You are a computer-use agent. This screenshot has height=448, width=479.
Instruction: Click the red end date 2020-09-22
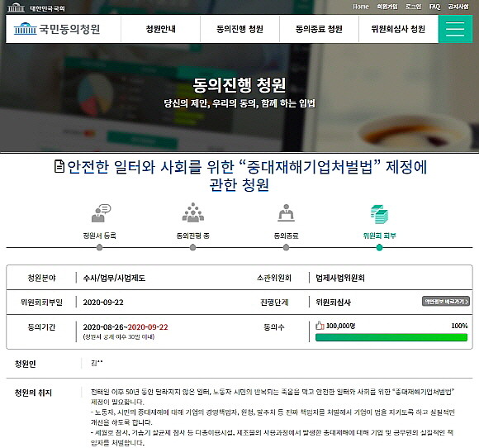148,327
